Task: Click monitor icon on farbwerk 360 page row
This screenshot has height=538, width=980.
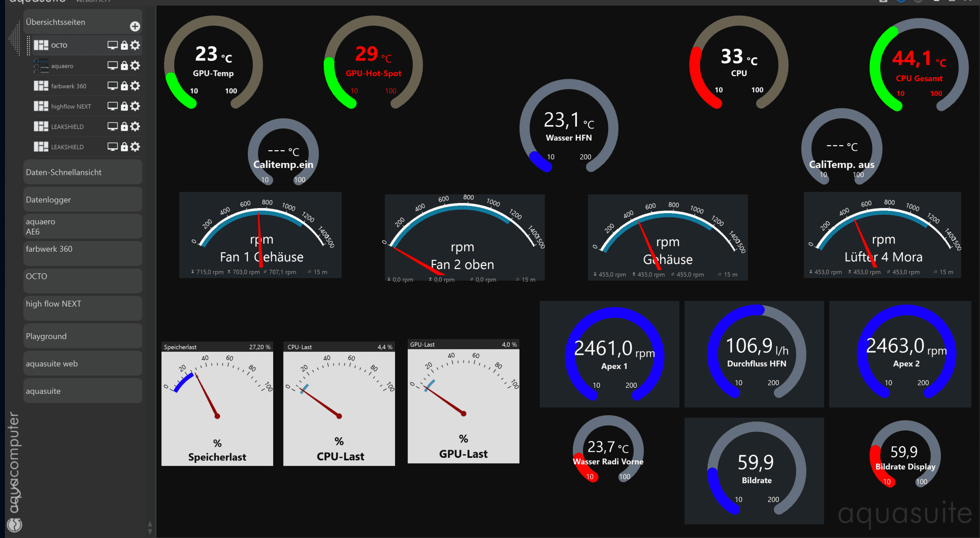Action: click(x=113, y=86)
